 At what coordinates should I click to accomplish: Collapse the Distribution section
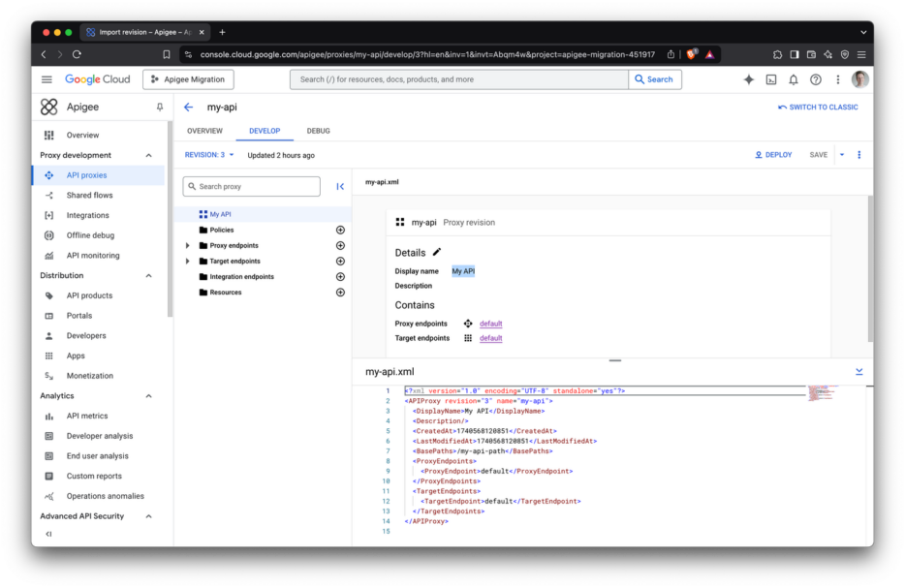(149, 275)
